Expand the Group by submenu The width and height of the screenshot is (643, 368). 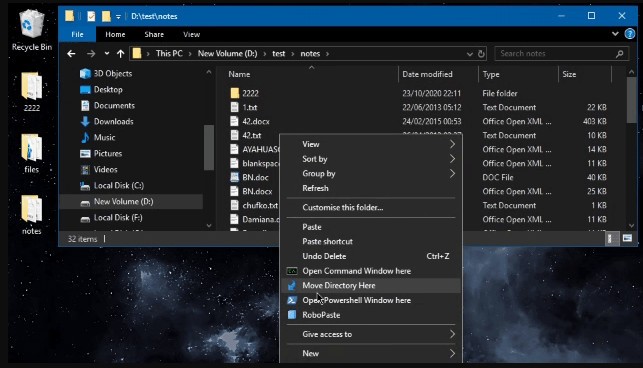pos(371,174)
